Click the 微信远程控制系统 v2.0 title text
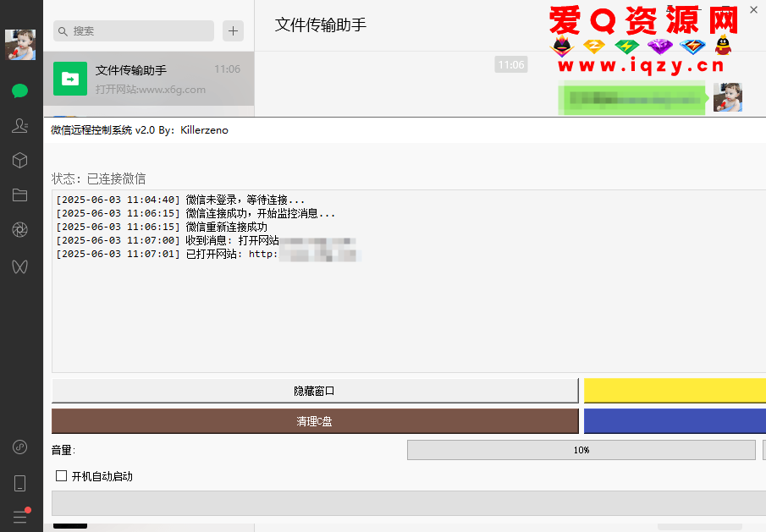The width and height of the screenshot is (766, 532). pos(140,130)
